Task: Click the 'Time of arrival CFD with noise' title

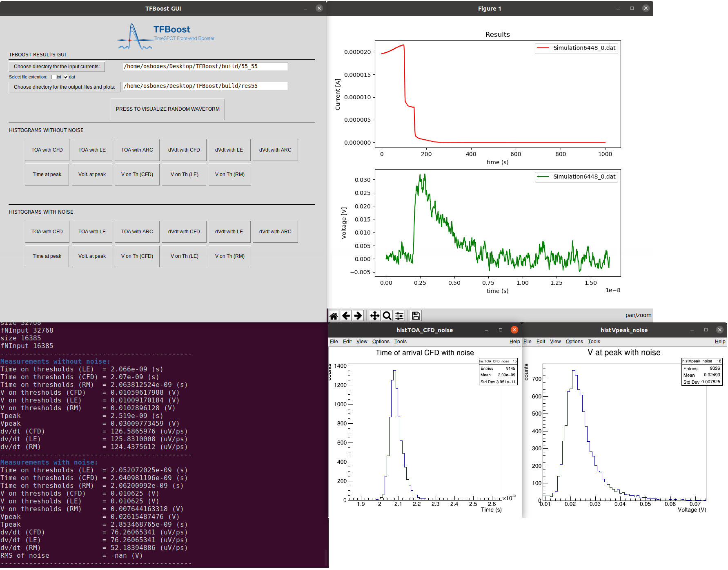Action: pos(425,353)
